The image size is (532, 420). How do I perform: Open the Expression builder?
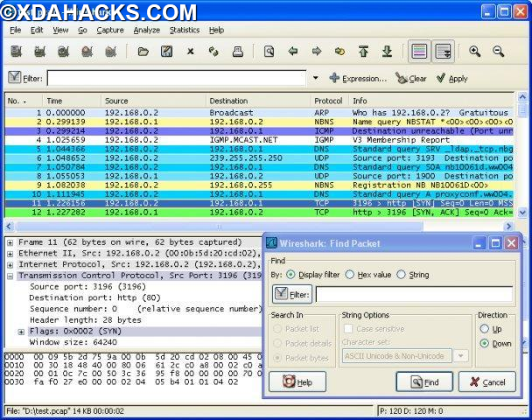point(358,79)
